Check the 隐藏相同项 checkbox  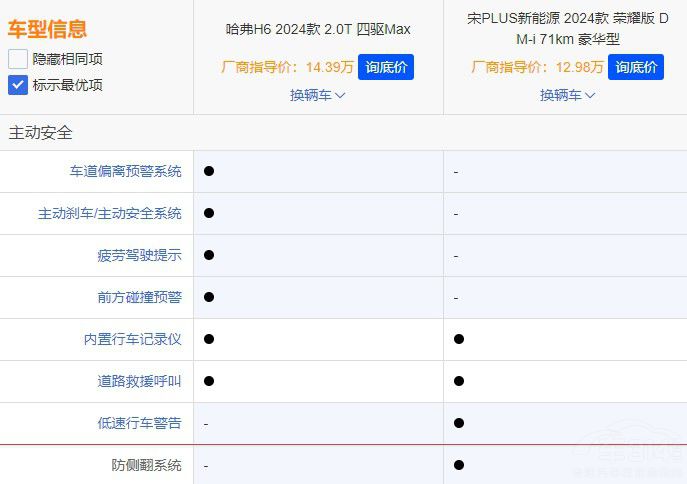18,59
